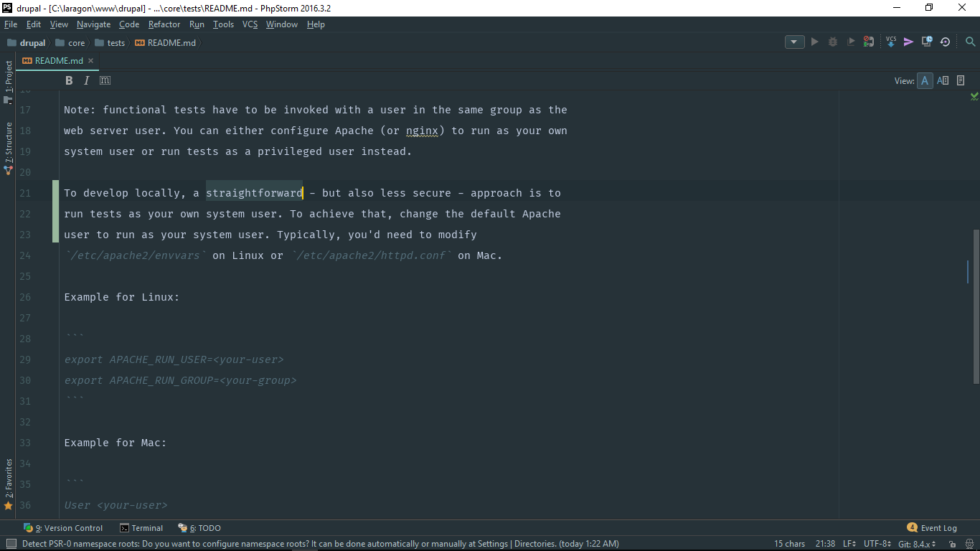Open the Help menu

[x=316, y=24]
